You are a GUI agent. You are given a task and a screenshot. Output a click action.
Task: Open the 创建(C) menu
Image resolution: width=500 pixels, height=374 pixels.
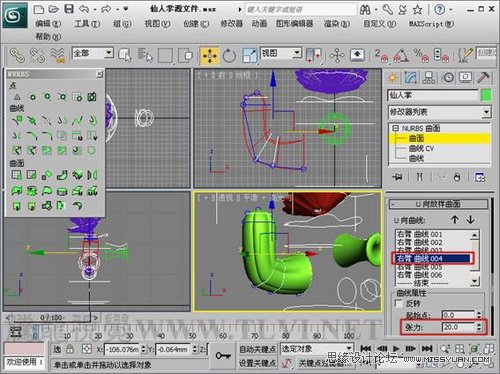click(x=196, y=24)
